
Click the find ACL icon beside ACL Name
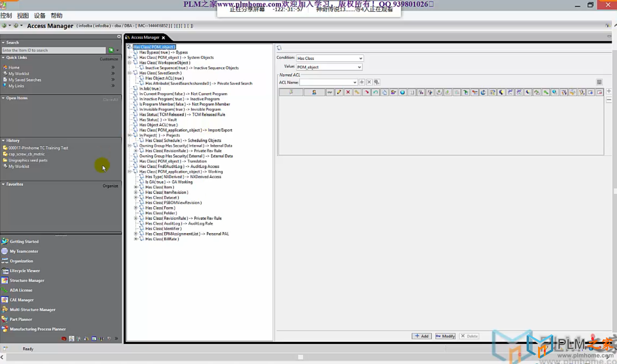(x=377, y=82)
